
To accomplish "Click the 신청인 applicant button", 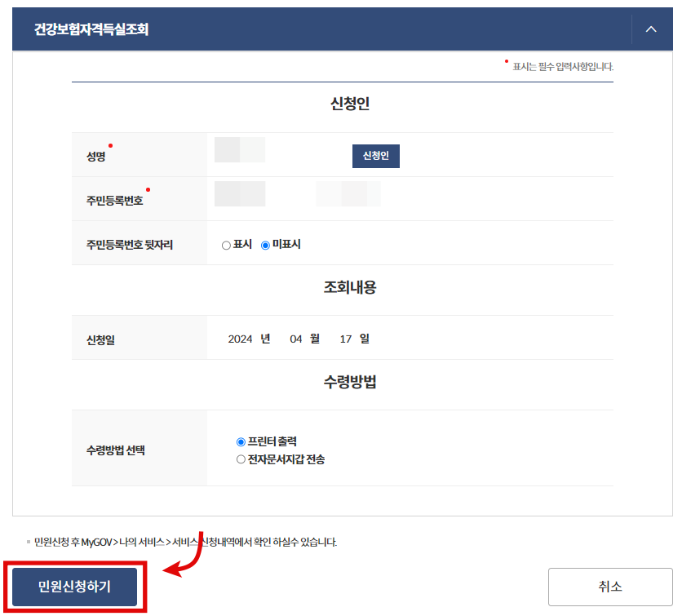I will pyautogui.click(x=375, y=155).
